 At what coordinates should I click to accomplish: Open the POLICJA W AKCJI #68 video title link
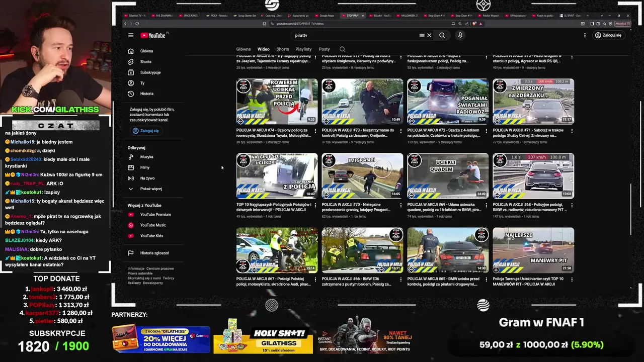click(x=529, y=207)
